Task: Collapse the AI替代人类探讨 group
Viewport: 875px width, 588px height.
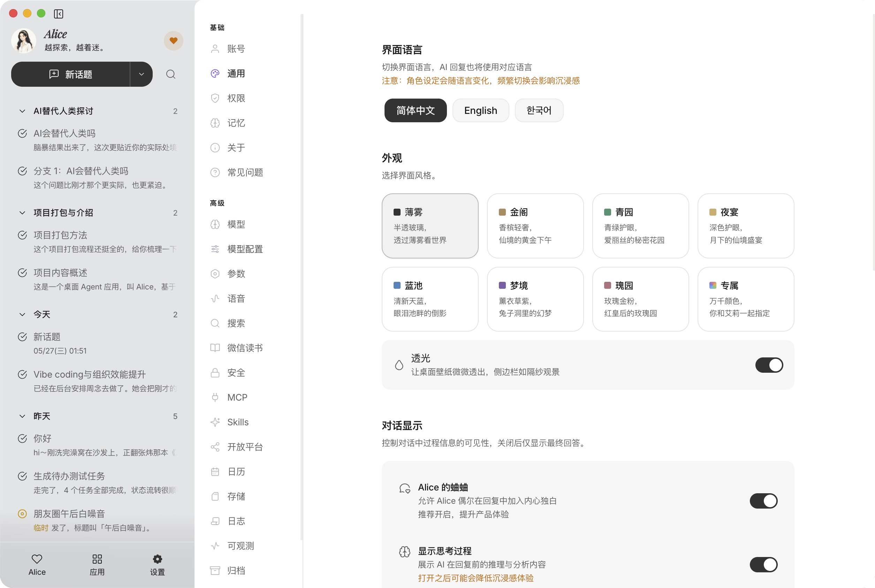Action: point(22,111)
